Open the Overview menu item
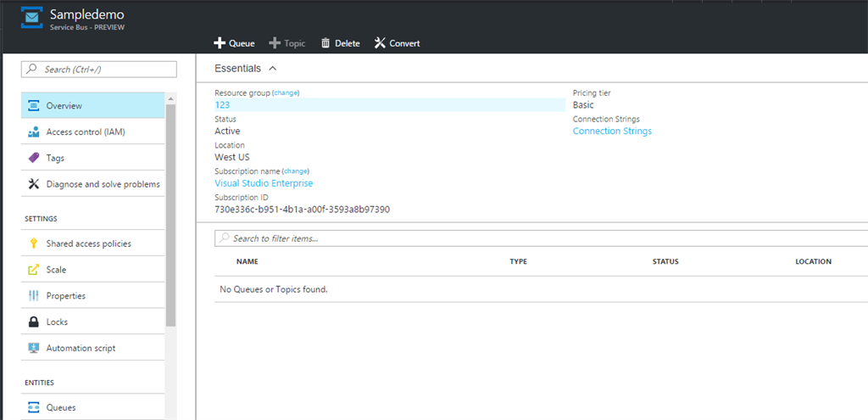This screenshot has height=420, width=868. click(93, 106)
